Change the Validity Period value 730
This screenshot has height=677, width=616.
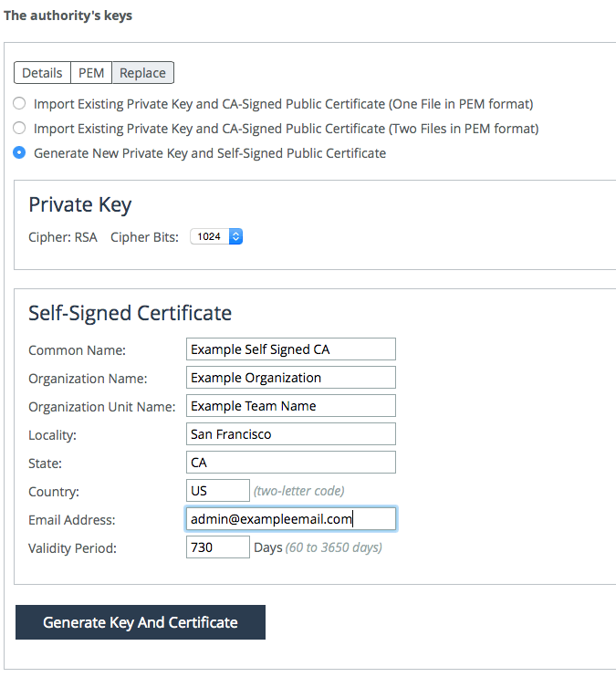tap(218, 547)
